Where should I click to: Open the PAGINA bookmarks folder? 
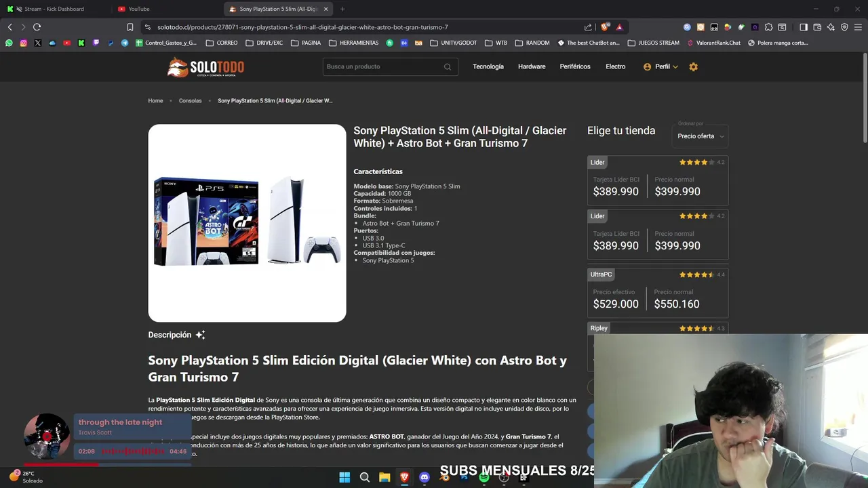pos(306,43)
